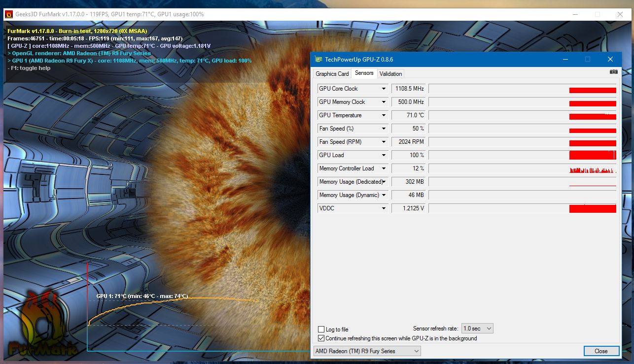Expand GPU Temperature sensor dropdown
The height and width of the screenshot is (364, 634).
pyautogui.click(x=384, y=115)
